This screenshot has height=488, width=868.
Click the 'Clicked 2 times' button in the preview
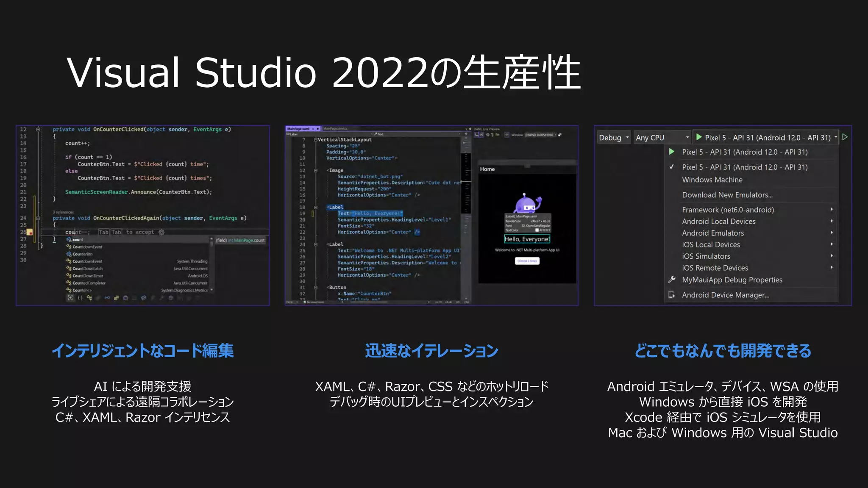tap(527, 261)
